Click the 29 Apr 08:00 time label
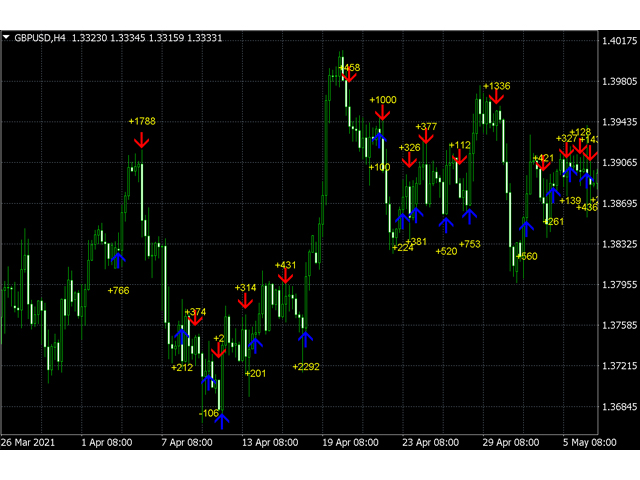Screen dimensions: 640x480 click(x=511, y=442)
